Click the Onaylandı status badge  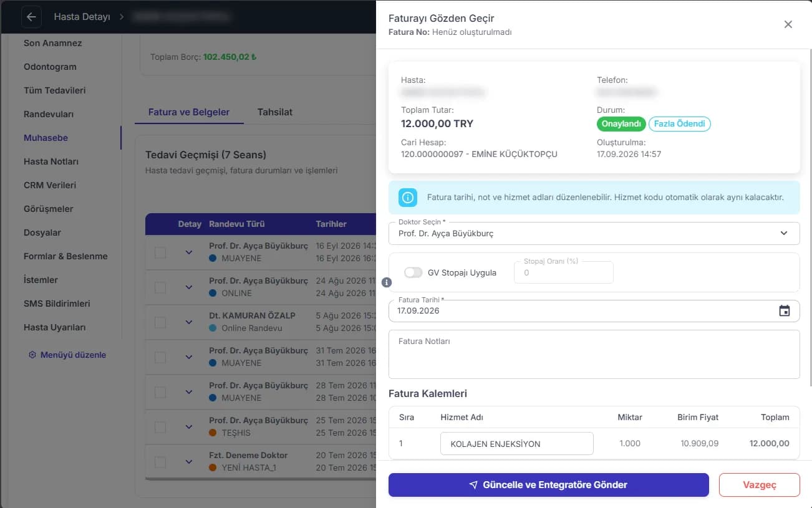coord(621,124)
